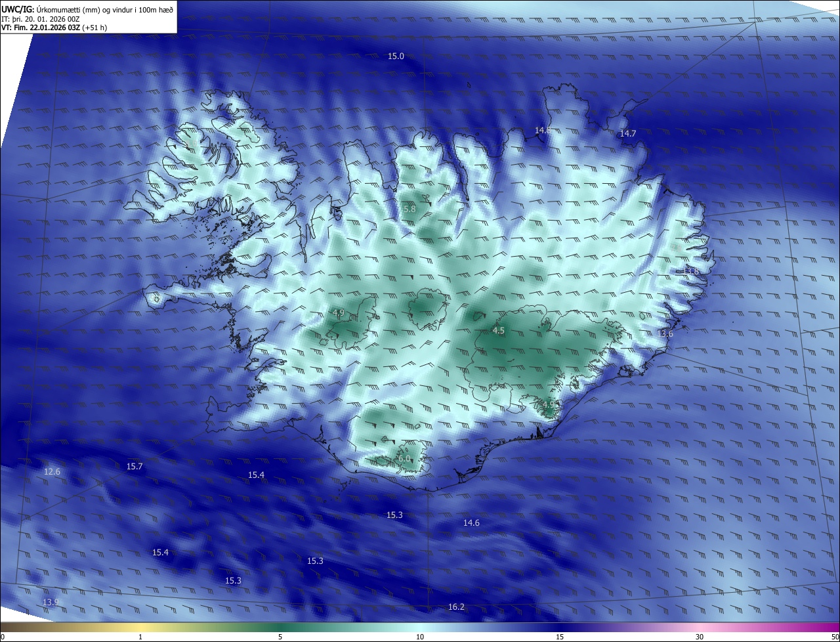
Task: Click the 30 tick on color scale
Action: (x=700, y=637)
